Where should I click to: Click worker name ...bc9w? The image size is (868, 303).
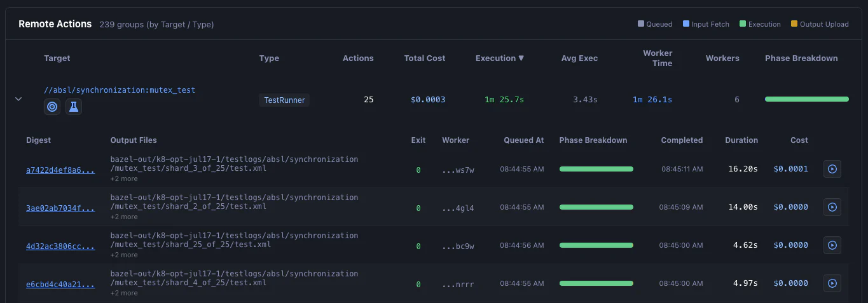point(458,246)
